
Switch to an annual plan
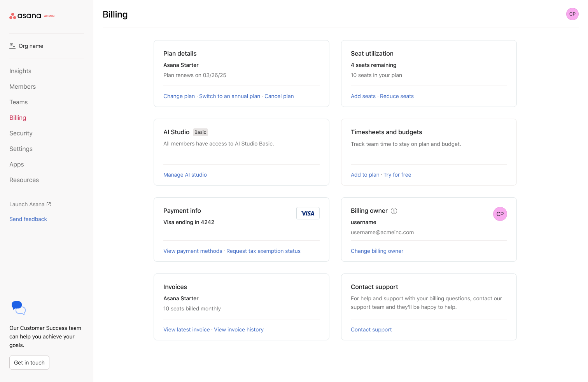coord(229,96)
